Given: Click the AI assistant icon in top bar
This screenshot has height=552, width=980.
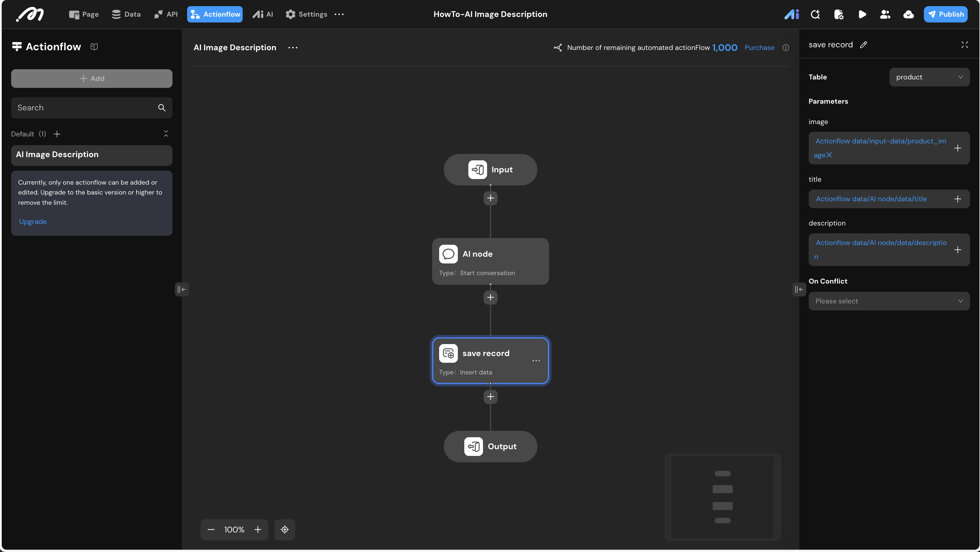Looking at the screenshot, I should coord(792,14).
